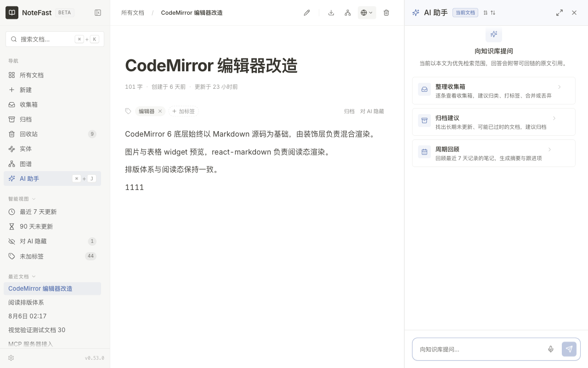Open the 未加标签 smart view
Image resolution: width=588 pixels, height=368 pixels.
pos(52,256)
